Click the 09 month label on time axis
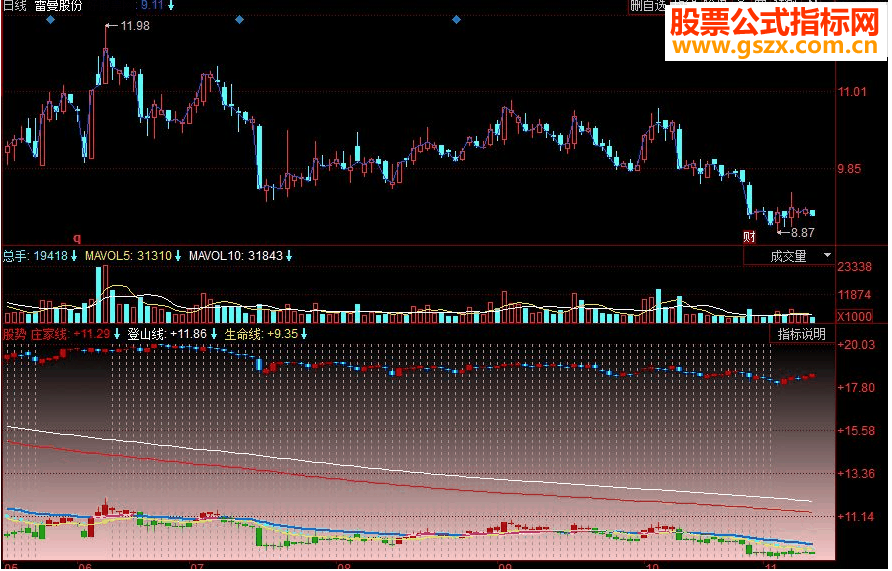Image resolution: width=892 pixels, height=571 pixels. (x=506, y=567)
